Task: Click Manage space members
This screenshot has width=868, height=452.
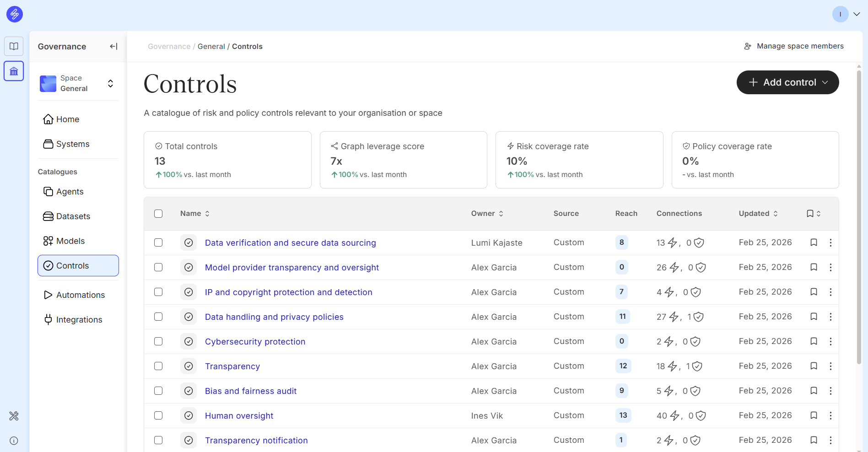Action: [794, 46]
